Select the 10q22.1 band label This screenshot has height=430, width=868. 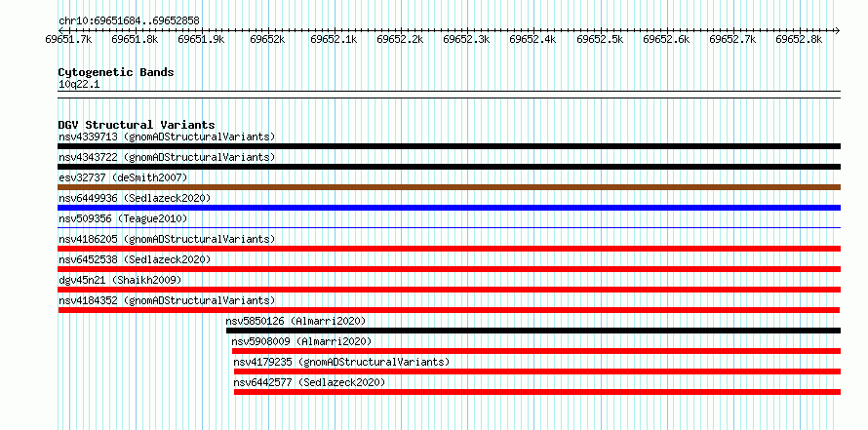click(79, 85)
